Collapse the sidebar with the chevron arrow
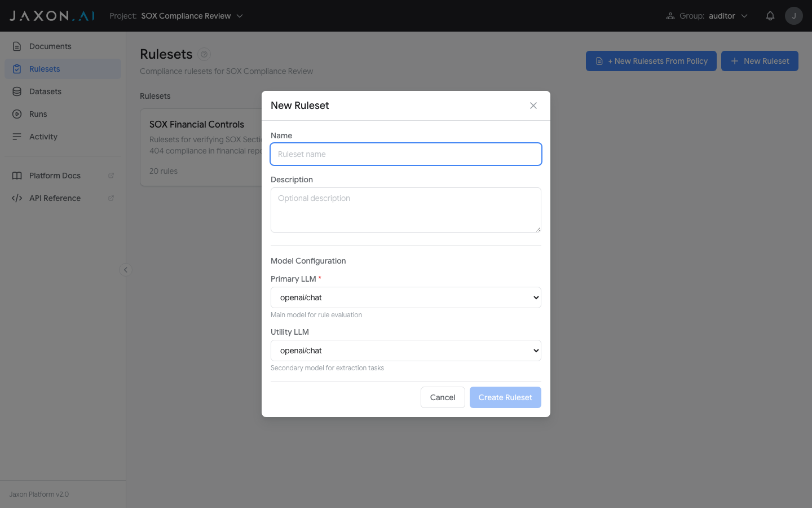Viewport: 812px width, 508px height. [125, 270]
